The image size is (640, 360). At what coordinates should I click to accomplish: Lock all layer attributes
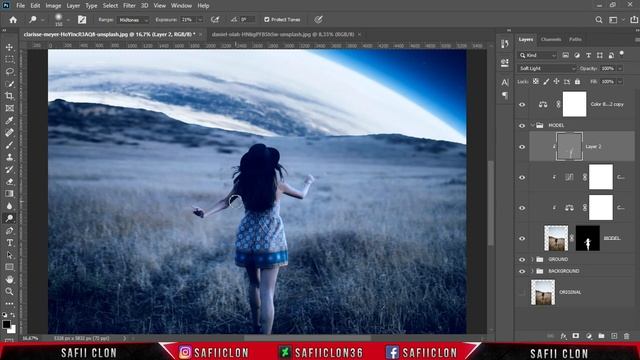click(577, 82)
